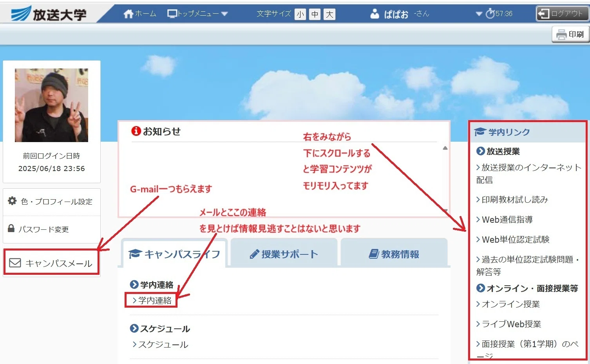Open 過去の単位認定試験問題・解答等 link
This screenshot has width=590, height=364.
528,265
